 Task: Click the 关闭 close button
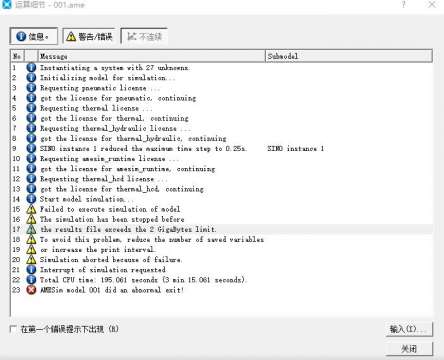click(409, 349)
